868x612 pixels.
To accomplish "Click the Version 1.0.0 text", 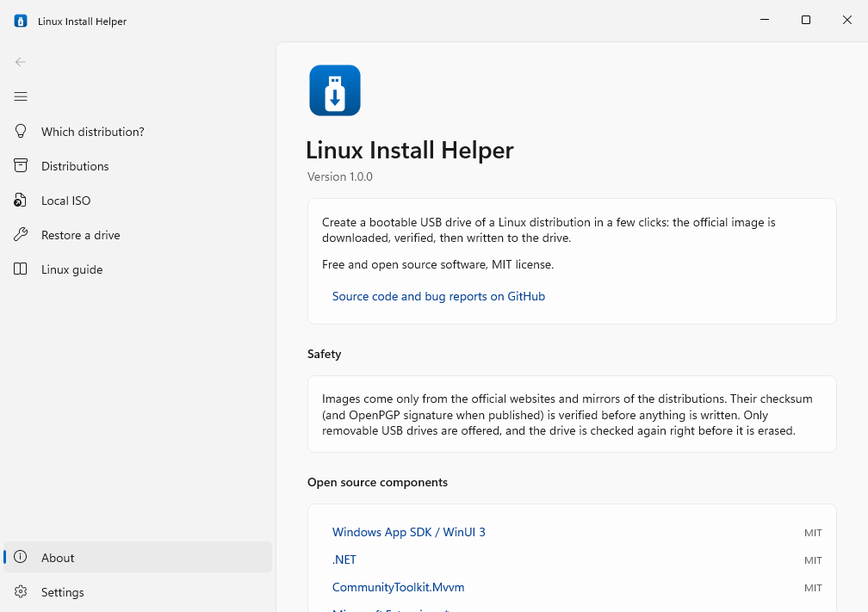I will (x=340, y=176).
